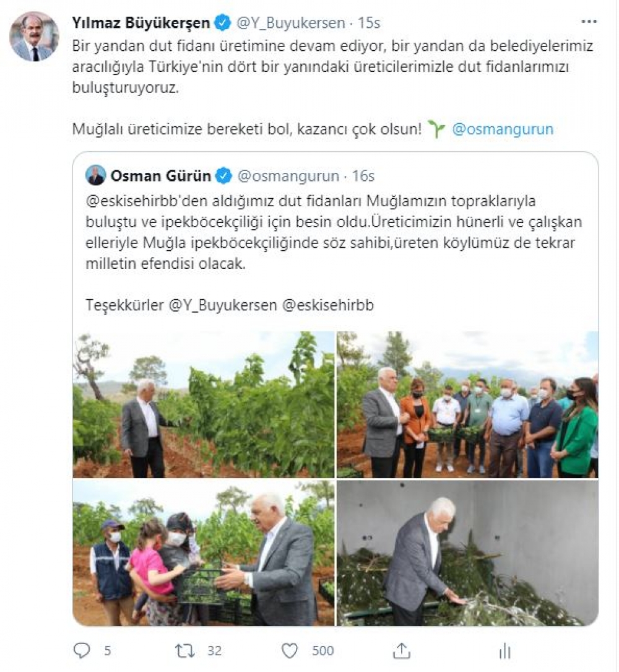Open the reply icon with 5 comments
The height and width of the screenshot is (672, 619).
82,650
